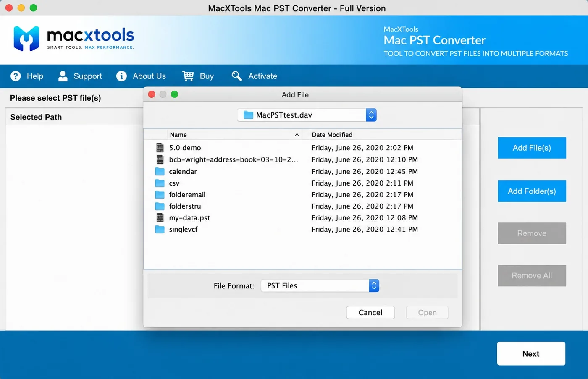Image resolution: width=588 pixels, height=379 pixels.
Task: Click the calendar folder icon
Action: click(160, 171)
